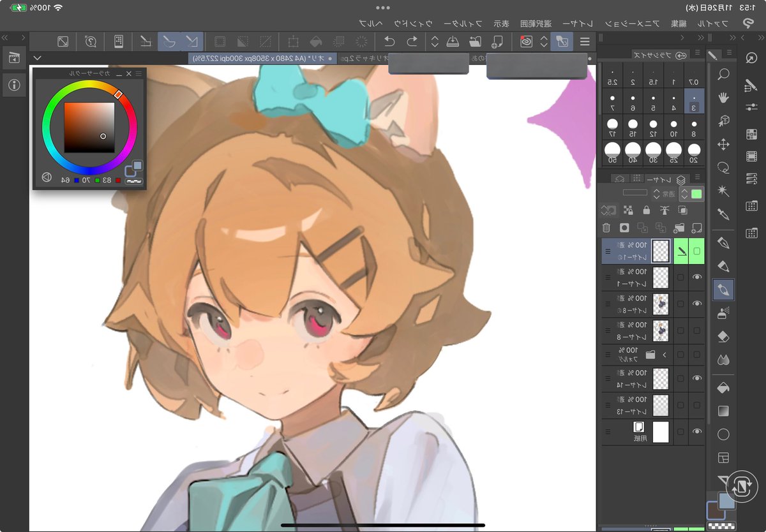Show hidden レイヤー13 via visibility box
This screenshot has height=532, width=766.
coord(696,405)
